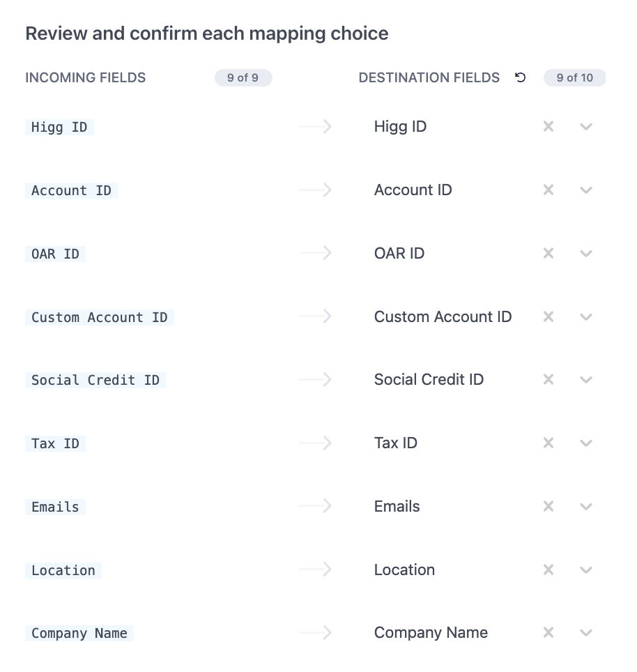Clear the Location destination mapping

[548, 570]
